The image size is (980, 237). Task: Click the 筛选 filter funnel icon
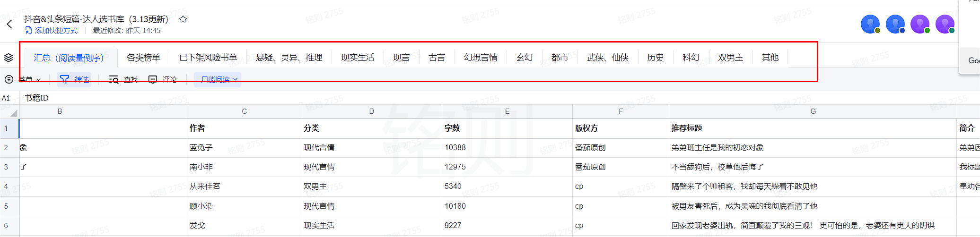[x=65, y=79]
